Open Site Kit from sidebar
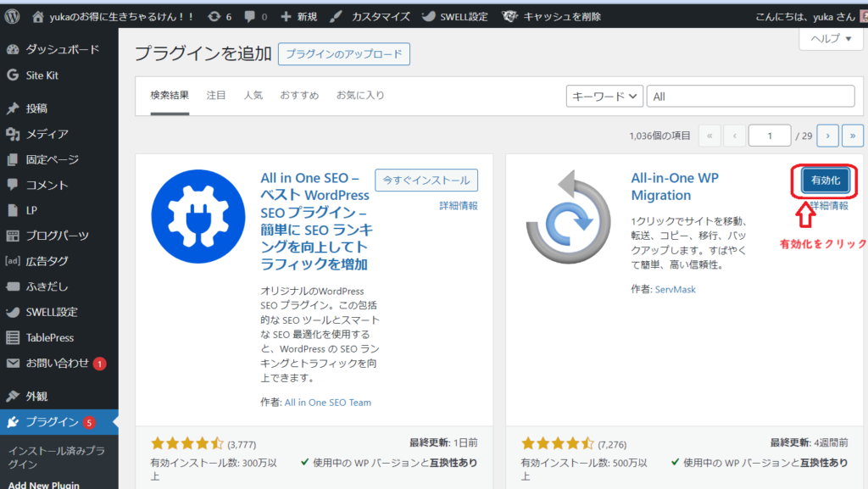This screenshot has width=868, height=489. point(42,75)
